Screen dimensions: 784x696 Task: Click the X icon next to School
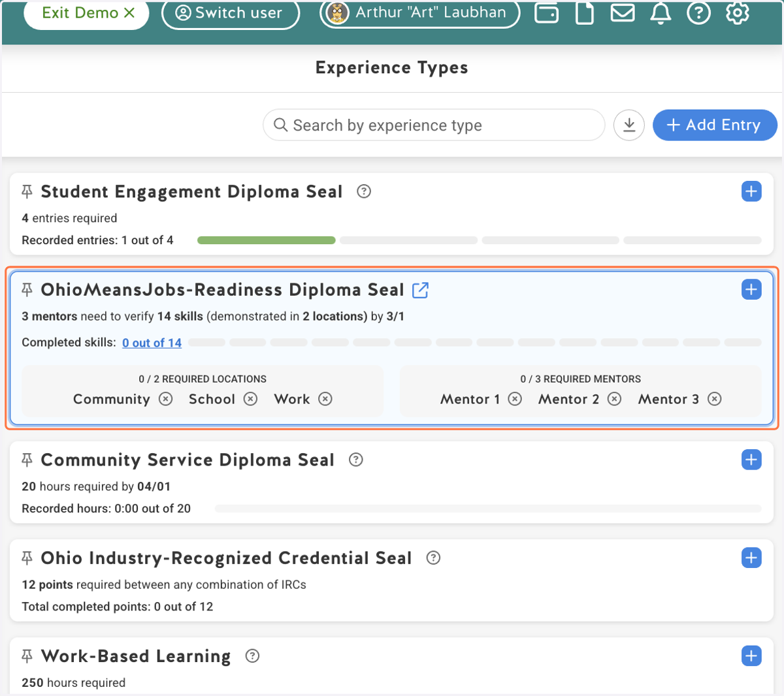[x=251, y=399]
